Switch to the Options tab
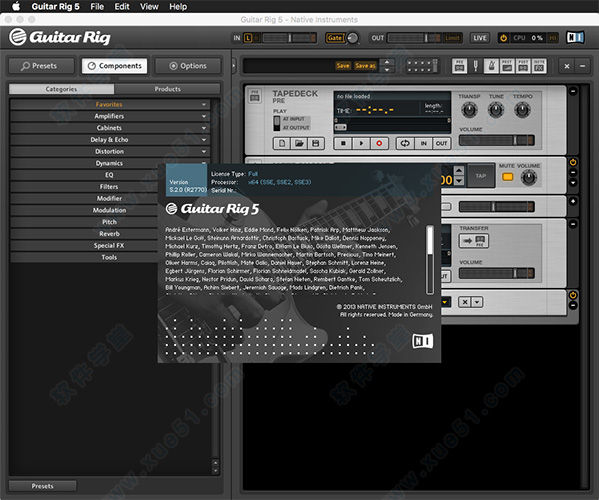This screenshot has height=500, width=599. point(188,66)
